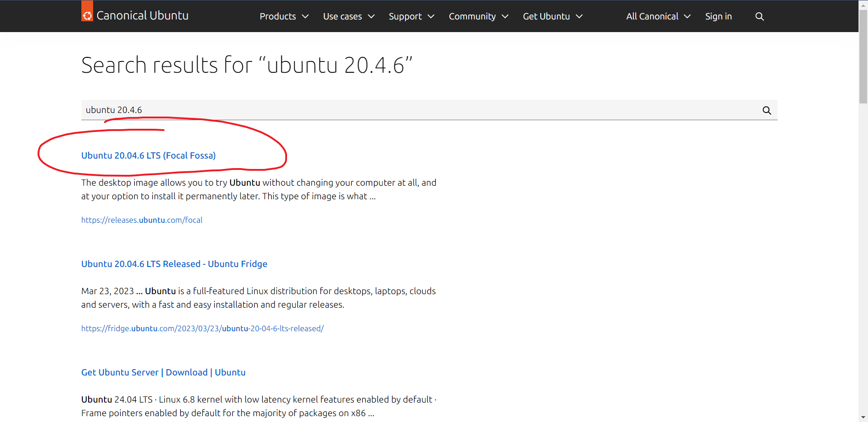Viewport: 868px width, 422px height.
Task: Click the Canonical Ubuntu brand text
Action: (142, 16)
